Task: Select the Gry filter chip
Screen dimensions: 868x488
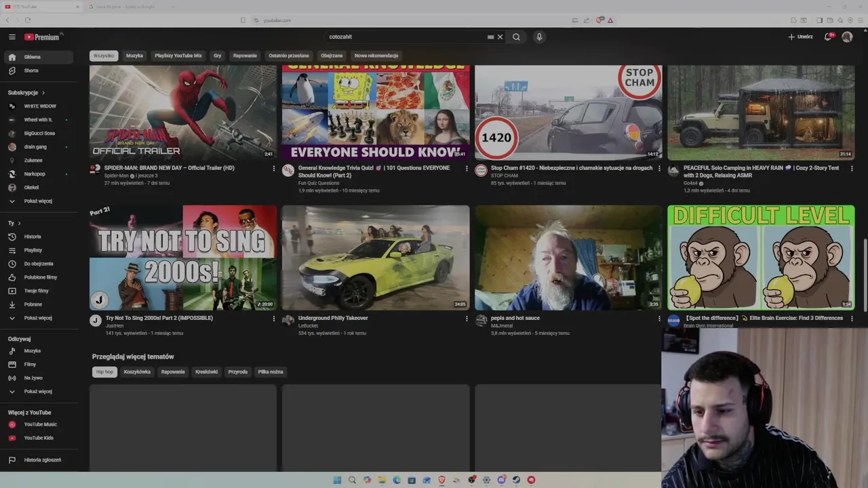Action: pos(218,56)
